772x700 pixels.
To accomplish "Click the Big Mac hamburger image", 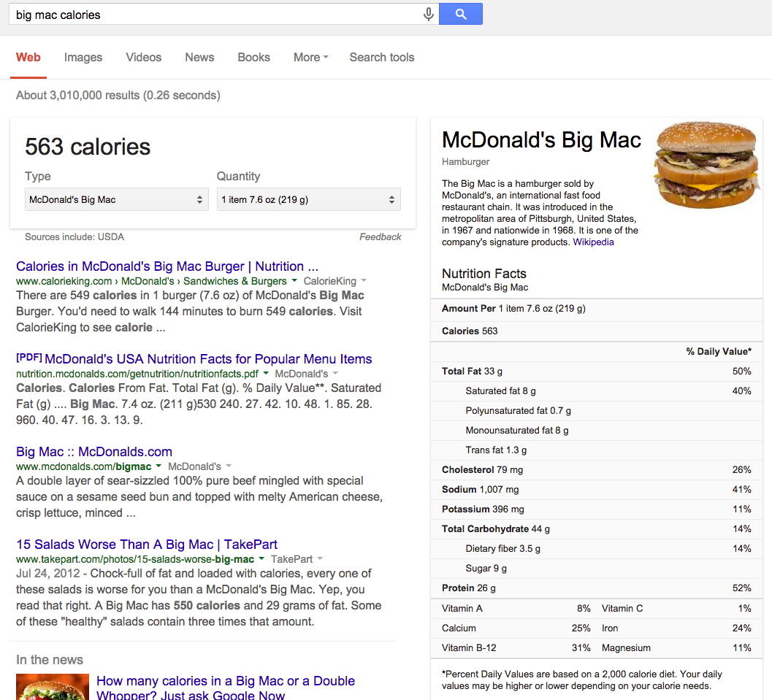I will (706, 165).
